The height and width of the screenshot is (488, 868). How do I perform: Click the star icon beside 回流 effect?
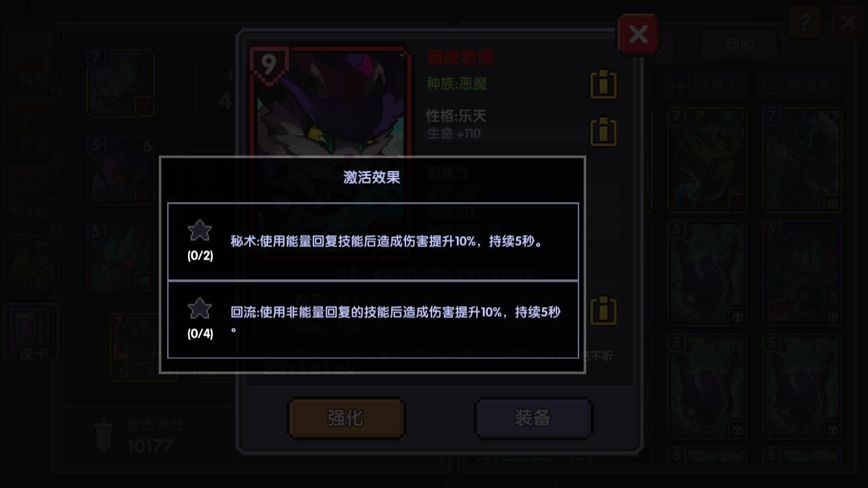click(x=200, y=308)
